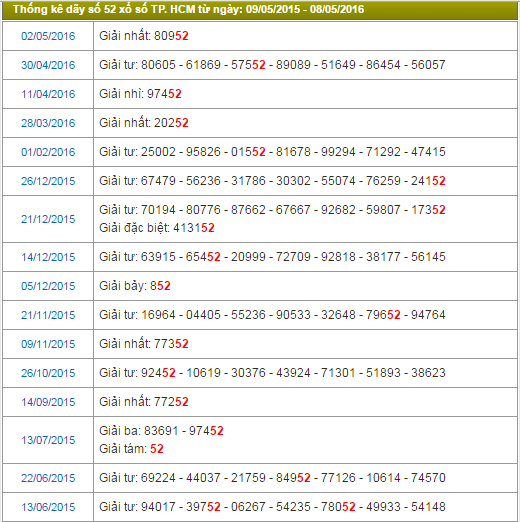The width and height of the screenshot is (520, 522).
Task: Select the 26/10/2015 date link
Action: (x=48, y=373)
